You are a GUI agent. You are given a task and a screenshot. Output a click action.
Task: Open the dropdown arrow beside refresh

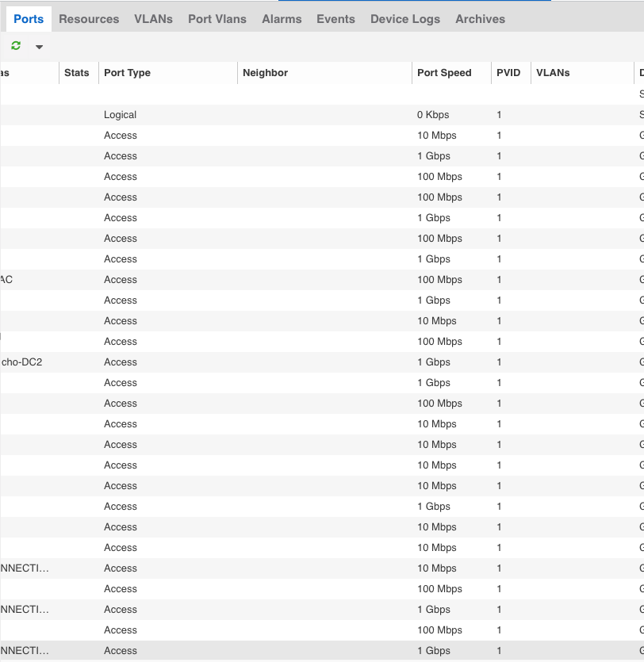tap(39, 48)
